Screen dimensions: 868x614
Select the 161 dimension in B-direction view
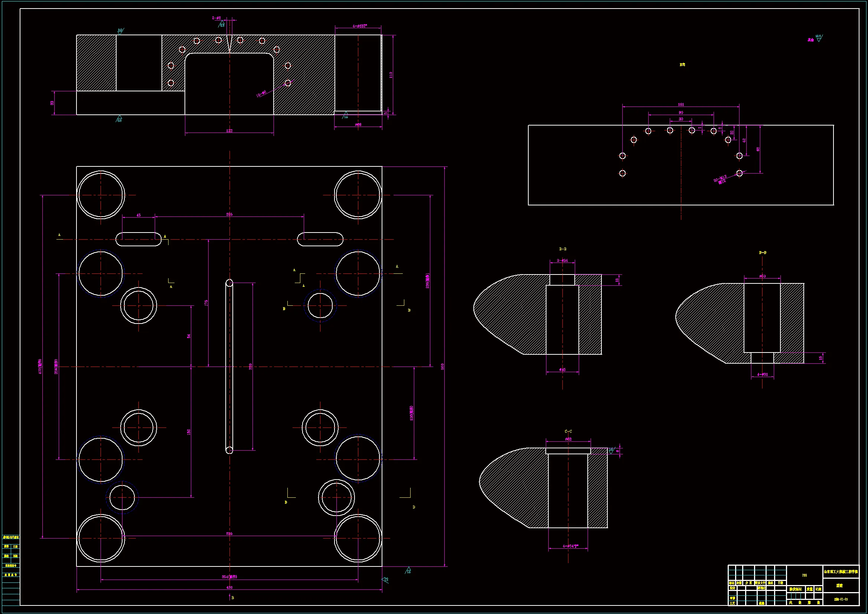click(681, 104)
